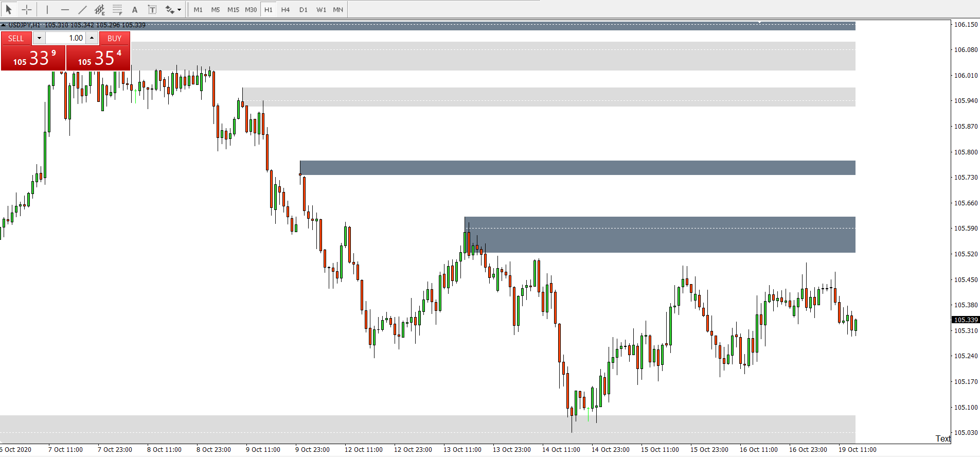Click the '12 Oct 11:00' time label
This screenshot has height=457, width=980.
(363, 449)
